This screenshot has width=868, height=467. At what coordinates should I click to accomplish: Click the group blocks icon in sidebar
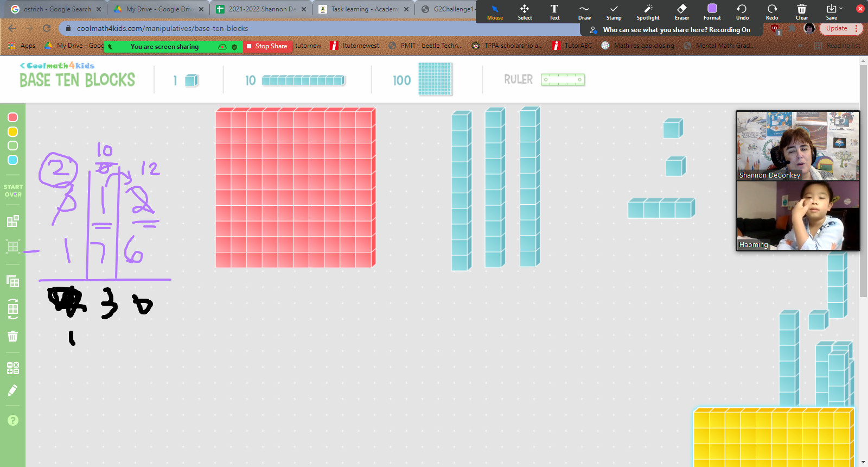pos(13,221)
